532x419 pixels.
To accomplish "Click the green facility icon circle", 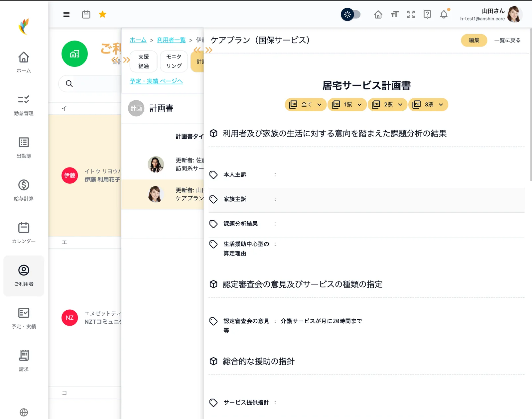I will [74, 54].
